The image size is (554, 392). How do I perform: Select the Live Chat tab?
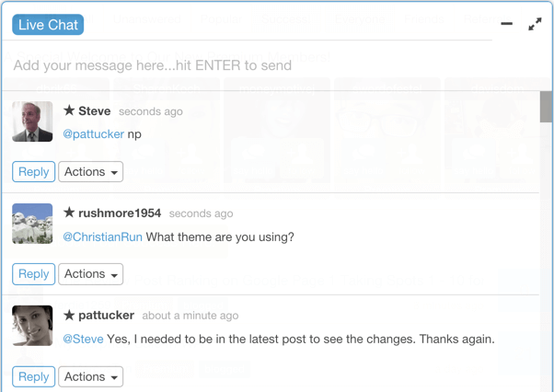click(x=48, y=25)
